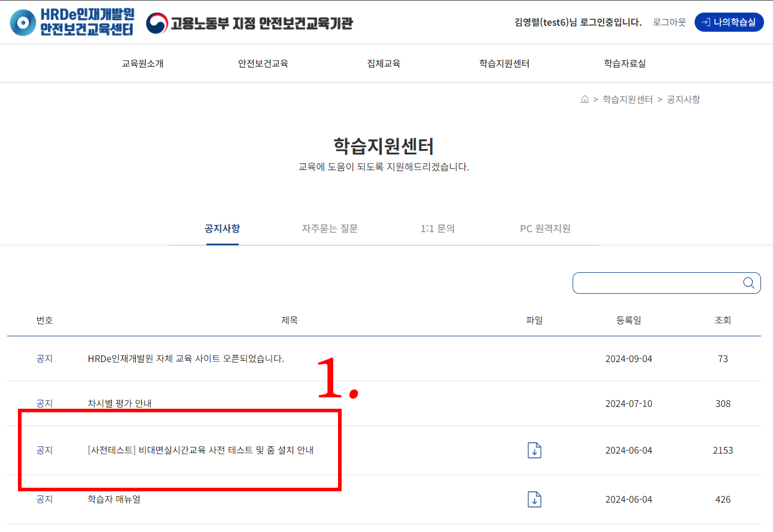773x532 pixels.
Task: Open the 집체교육 menu
Action: tap(384, 63)
